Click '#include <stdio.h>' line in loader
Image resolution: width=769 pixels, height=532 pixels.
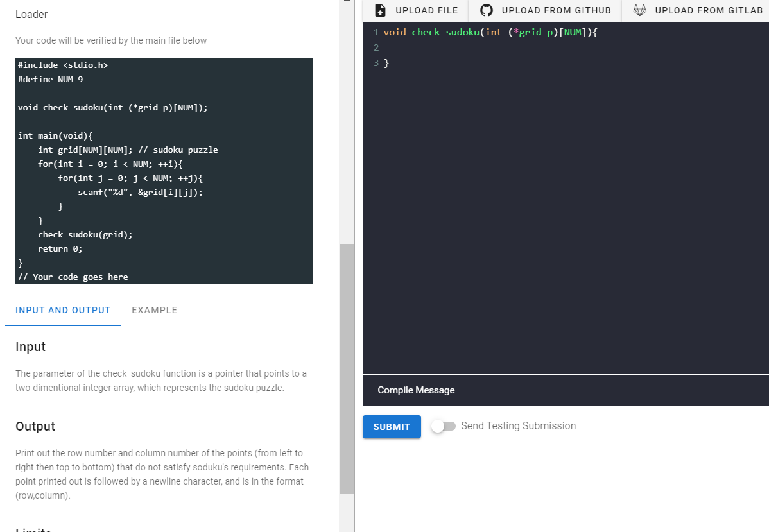tap(63, 65)
